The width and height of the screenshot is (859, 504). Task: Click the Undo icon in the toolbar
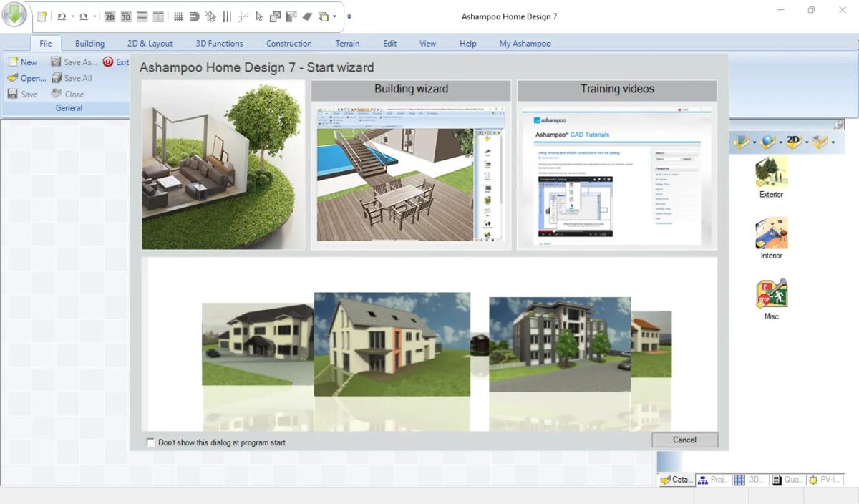pos(61,16)
